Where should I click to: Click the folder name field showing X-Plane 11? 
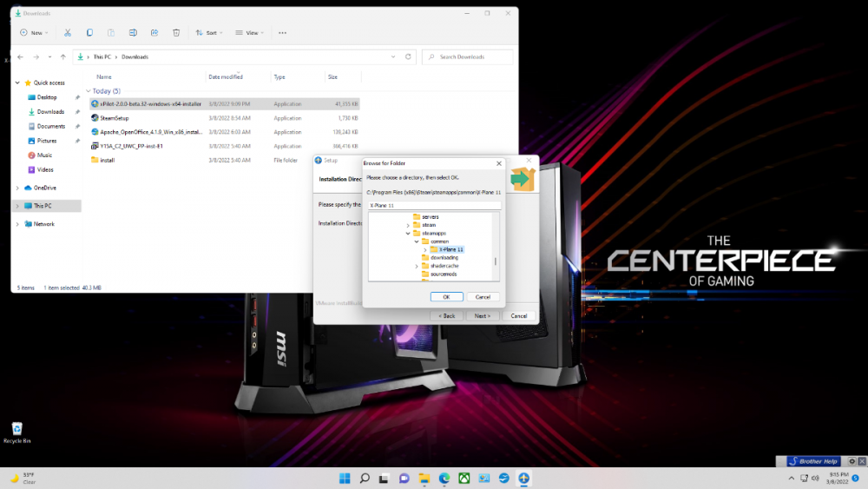coord(435,206)
